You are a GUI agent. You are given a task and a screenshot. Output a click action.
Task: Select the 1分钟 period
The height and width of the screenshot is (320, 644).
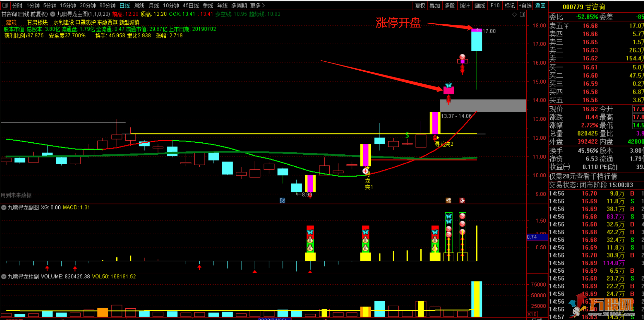click(33, 5)
